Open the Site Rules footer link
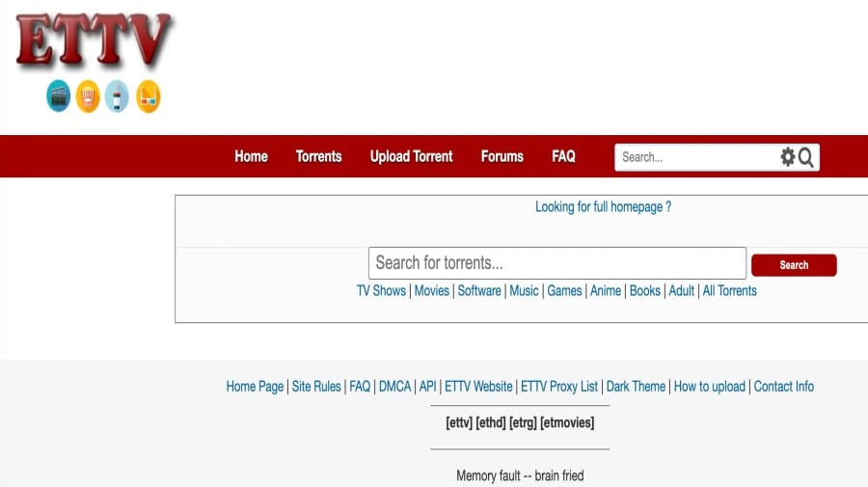This screenshot has height=487, width=868. coord(316,387)
